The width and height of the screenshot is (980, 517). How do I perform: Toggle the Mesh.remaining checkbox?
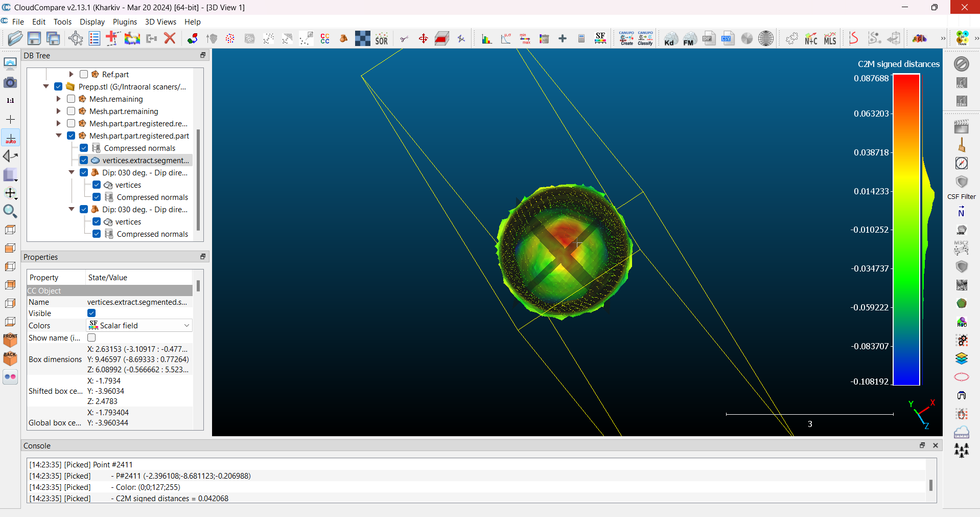[x=71, y=99]
